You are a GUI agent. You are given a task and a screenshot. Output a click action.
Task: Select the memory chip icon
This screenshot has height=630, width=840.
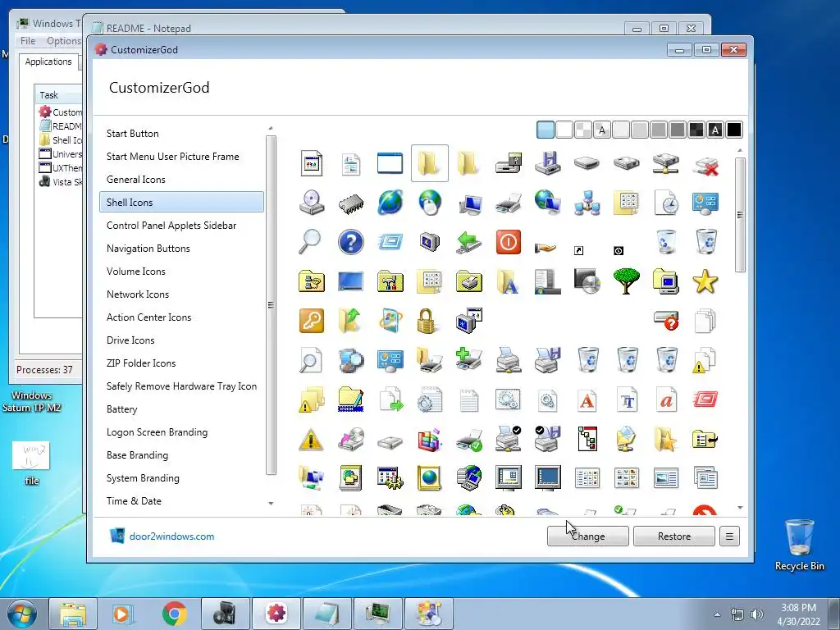pos(351,203)
